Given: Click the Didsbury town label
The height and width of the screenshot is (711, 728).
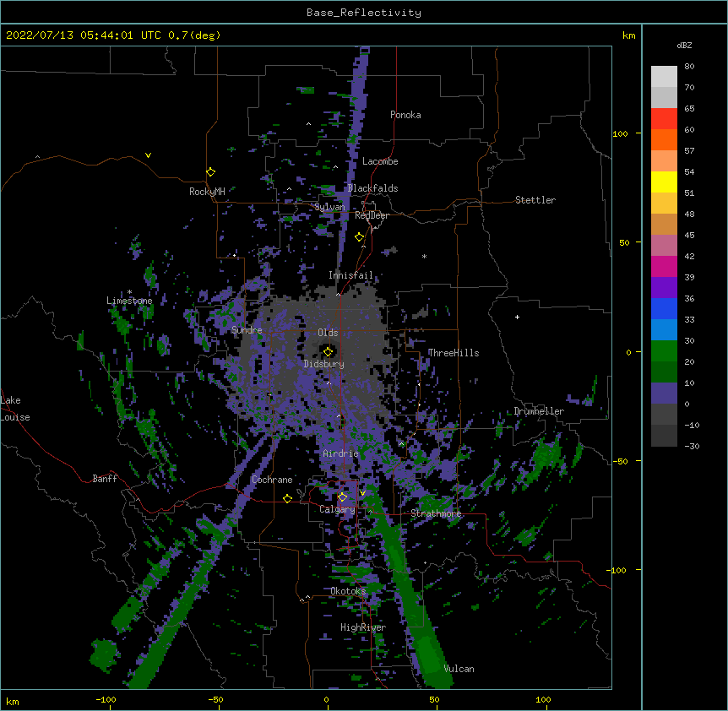Looking at the screenshot, I should [324, 364].
